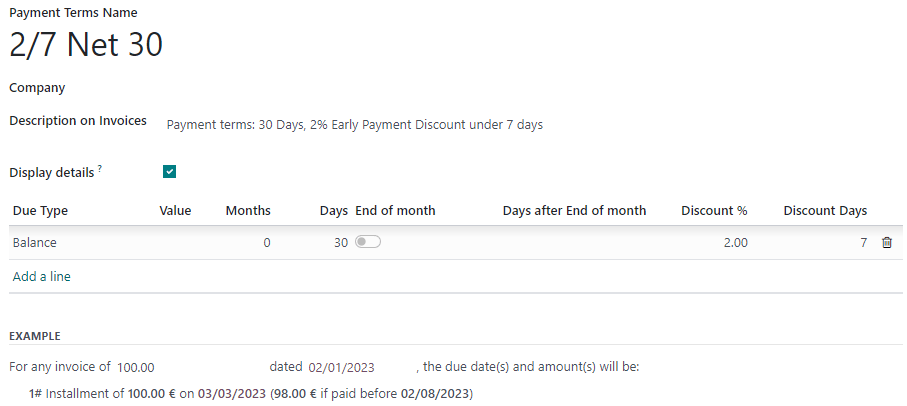Screen dimensions: 907x406
Task: Click the Due Type column header
Action: click(x=40, y=211)
